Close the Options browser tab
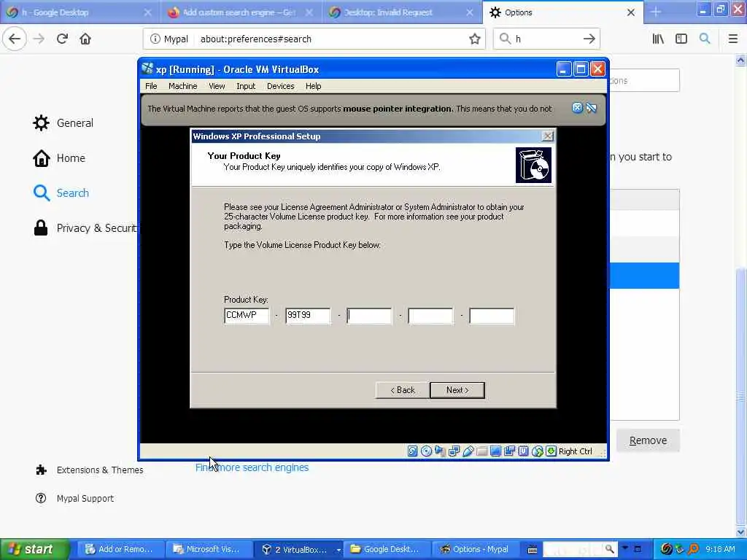This screenshot has height=560, width=747. click(x=631, y=12)
